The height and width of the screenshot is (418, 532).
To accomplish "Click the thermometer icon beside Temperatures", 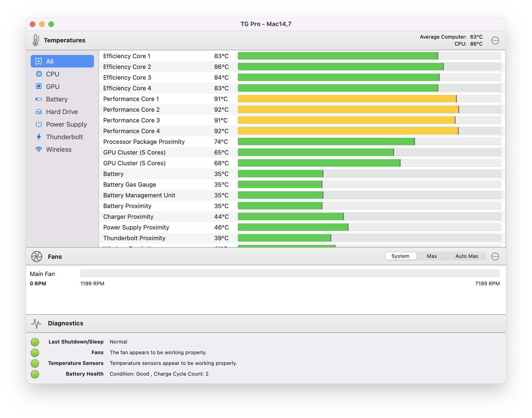I will (x=35, y=40).
